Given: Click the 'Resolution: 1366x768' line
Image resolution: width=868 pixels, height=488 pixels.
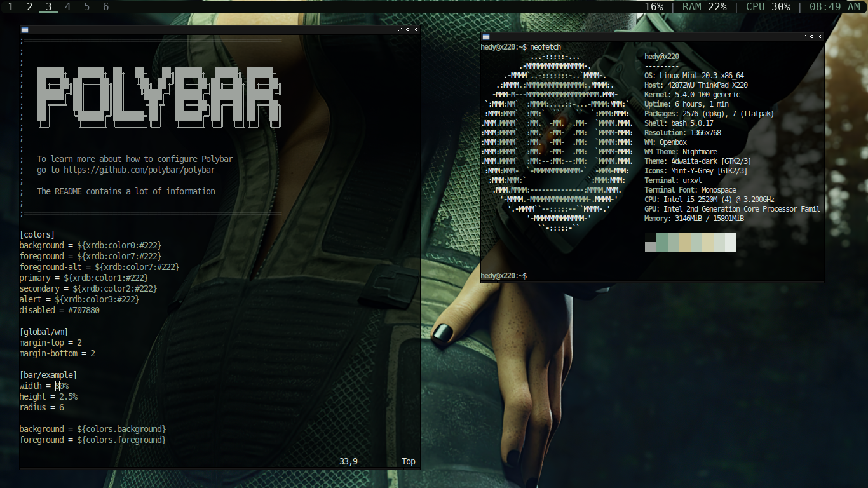Looking at the screenshot, I should [x=682, y=133].
